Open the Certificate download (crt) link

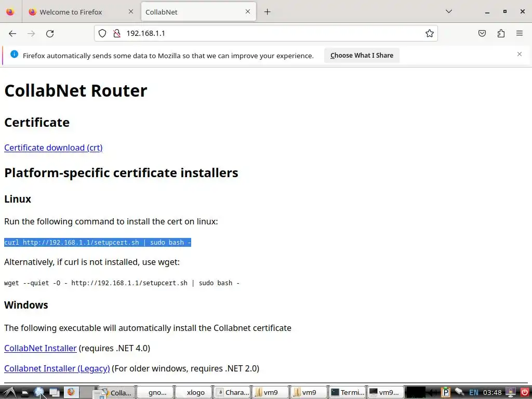54,148
